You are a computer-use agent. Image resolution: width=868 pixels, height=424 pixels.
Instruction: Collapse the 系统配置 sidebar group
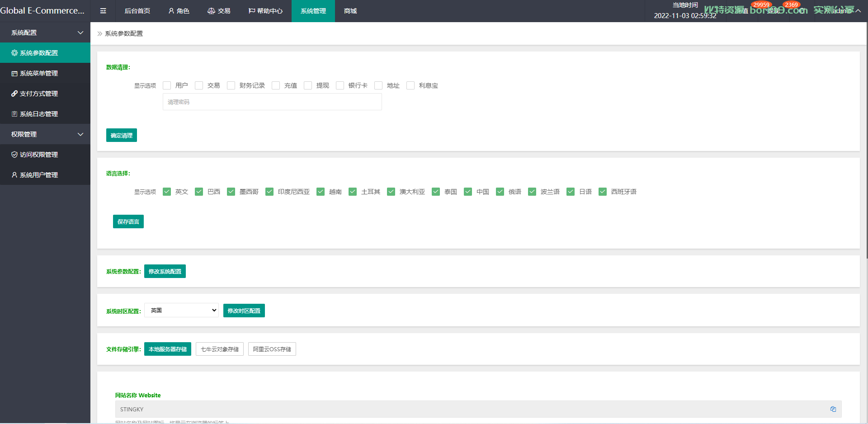pos(45,33)
